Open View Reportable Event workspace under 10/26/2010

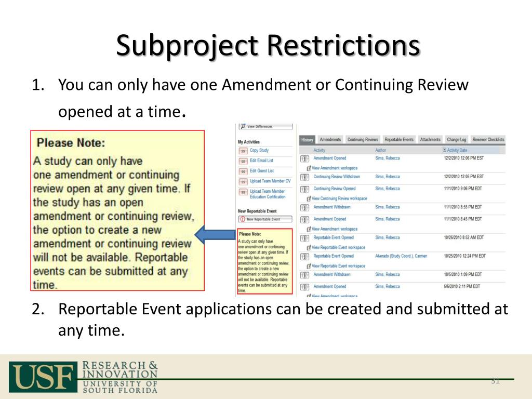(338, 247)
